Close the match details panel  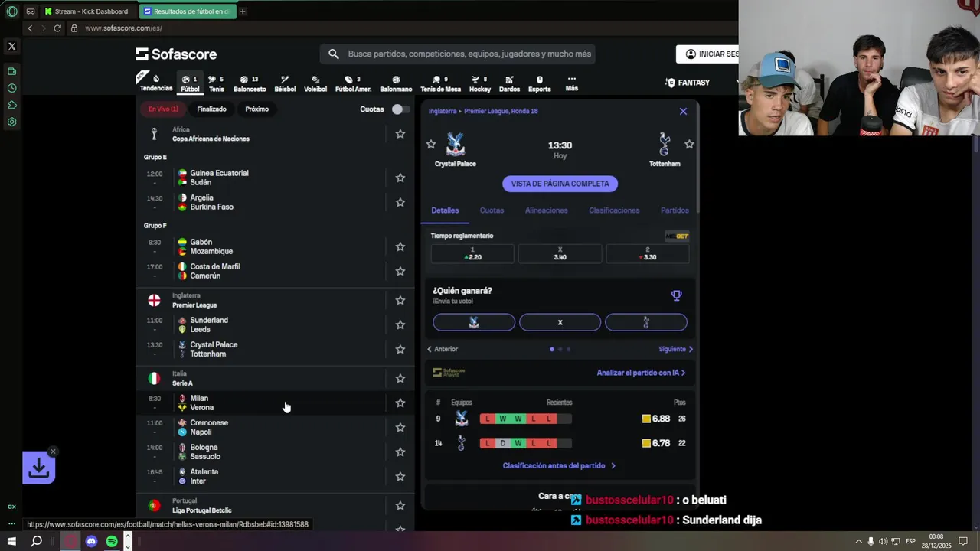tap(683, 111)
